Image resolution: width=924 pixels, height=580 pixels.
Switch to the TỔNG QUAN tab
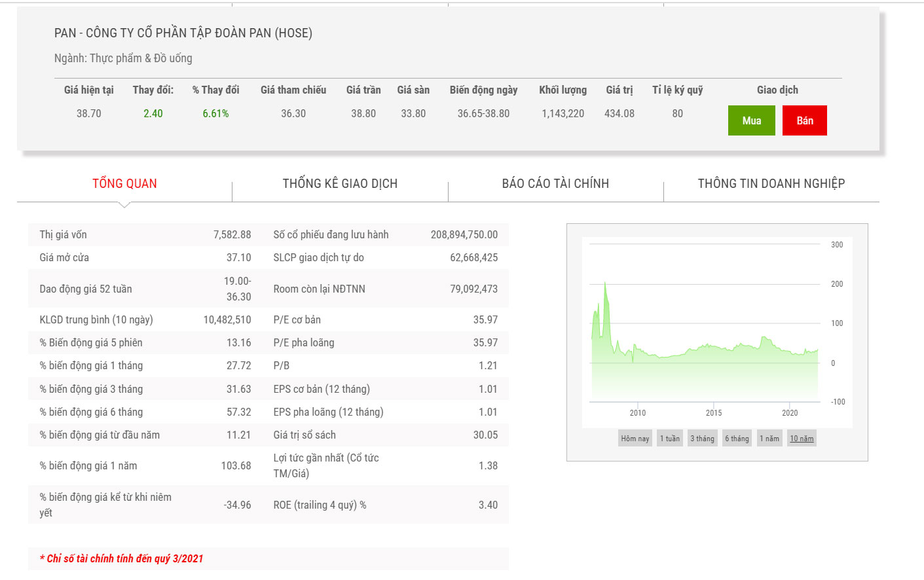point(124,184)
